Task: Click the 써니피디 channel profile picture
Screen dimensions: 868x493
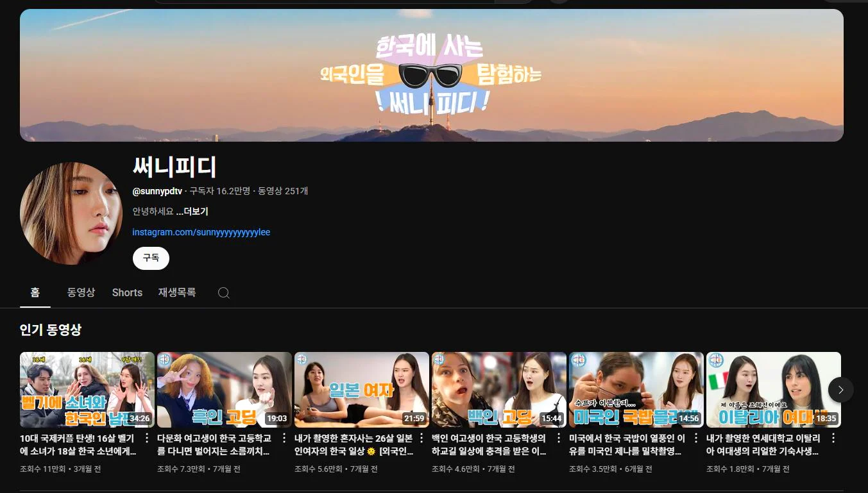Action: pyautogui.click(x=71, y=213)
